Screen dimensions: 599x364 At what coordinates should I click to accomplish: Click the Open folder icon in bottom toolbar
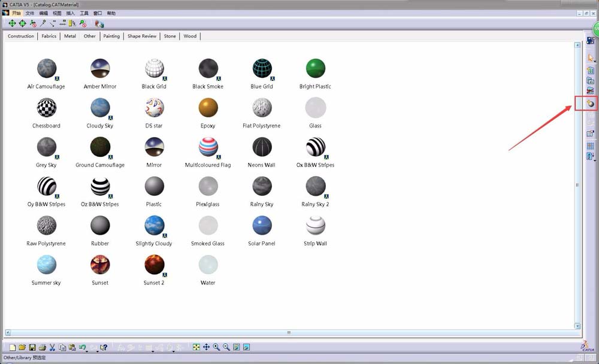point(22,347)
